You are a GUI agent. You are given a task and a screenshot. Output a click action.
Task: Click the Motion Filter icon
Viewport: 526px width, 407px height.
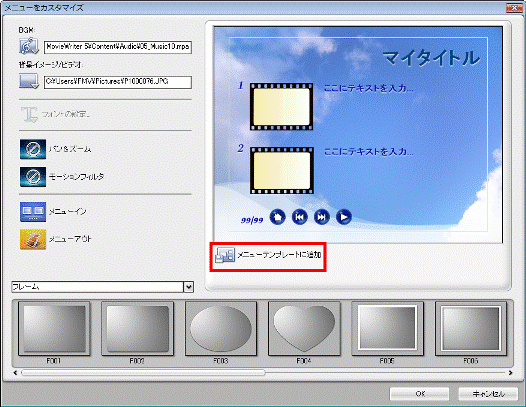(33, 177)
